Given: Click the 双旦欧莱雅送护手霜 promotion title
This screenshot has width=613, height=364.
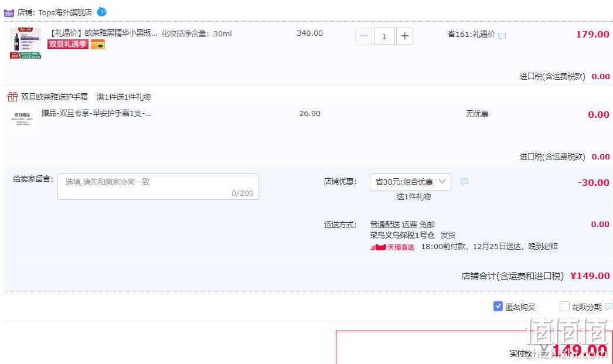Looking at the screenshot, I should click(55, 97).
